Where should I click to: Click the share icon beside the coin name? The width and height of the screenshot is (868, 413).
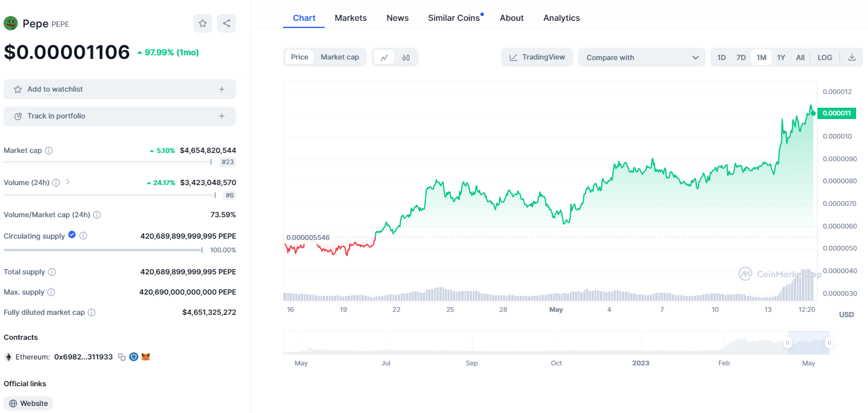coord(227,23)
